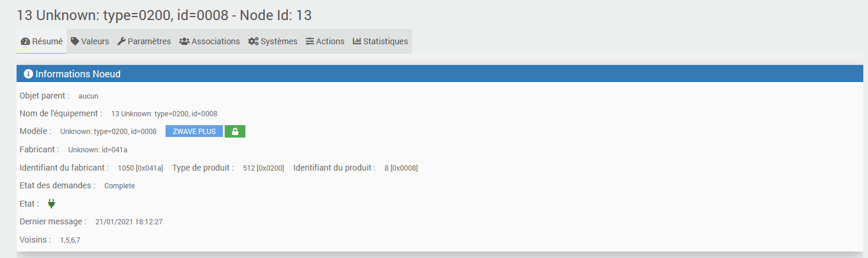Click the info icon in Informations Noeud header
The image size is (868, 258).
point(28,74)
